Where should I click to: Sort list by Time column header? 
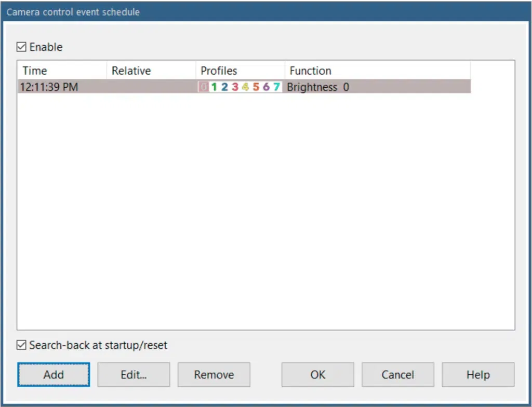[x=62, y=71]
